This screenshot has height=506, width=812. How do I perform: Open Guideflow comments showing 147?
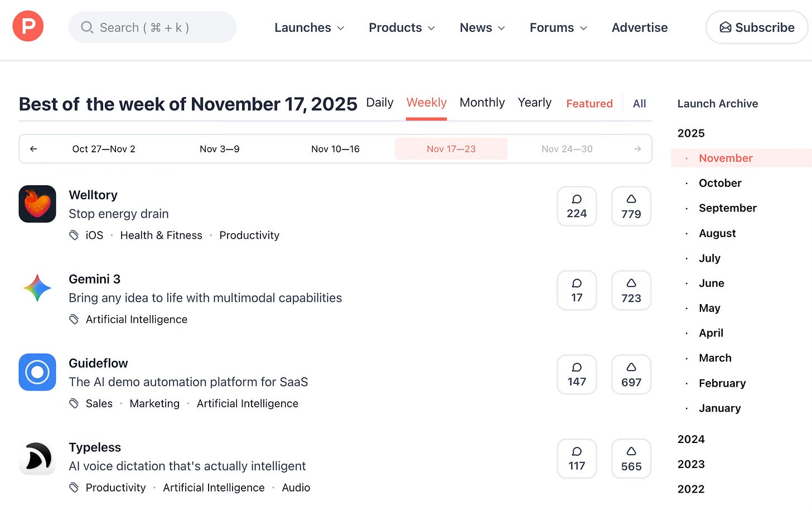(577, 374)
